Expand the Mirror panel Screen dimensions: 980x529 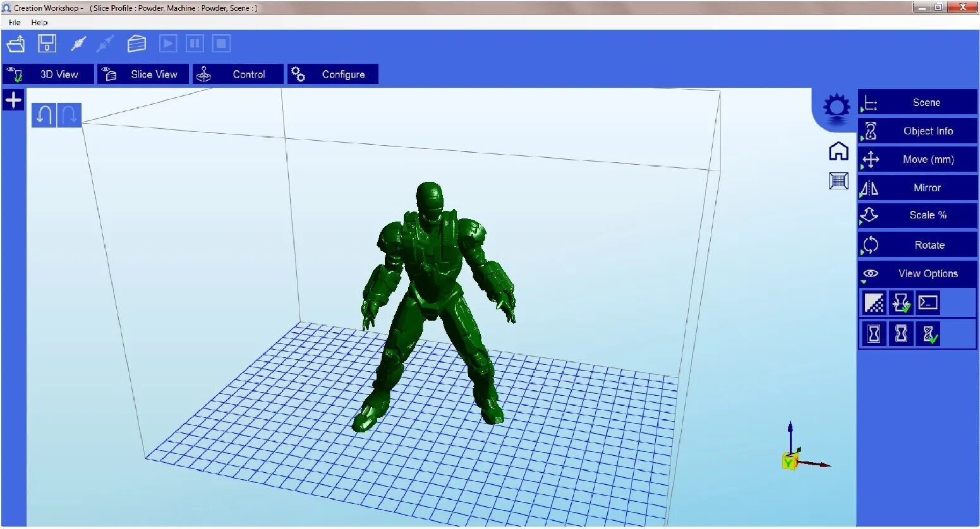click(917, 187)
